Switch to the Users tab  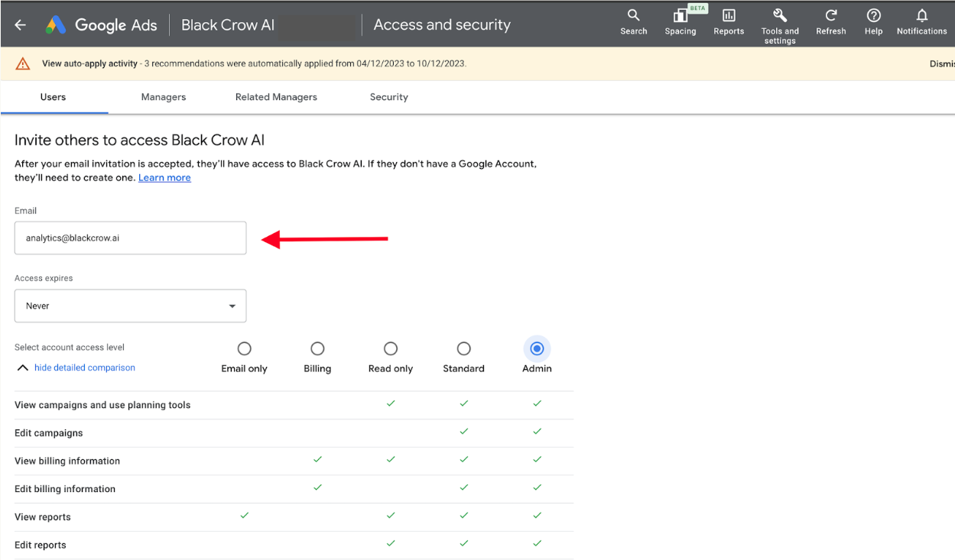click(53, 97)
